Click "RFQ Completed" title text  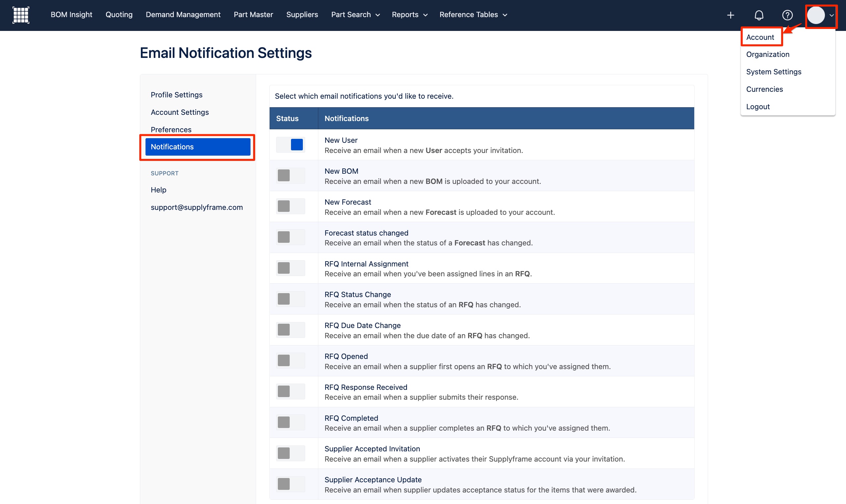(351, 418)
